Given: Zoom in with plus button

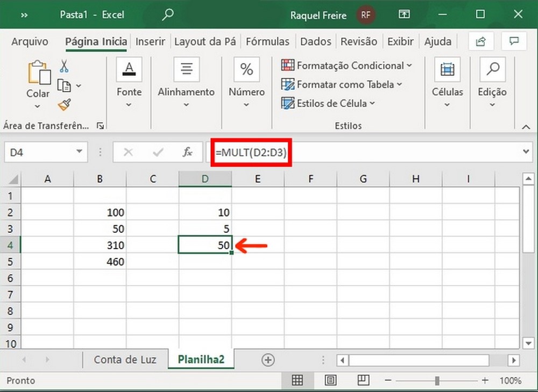Looking at the screenshot, I should 485,380.
